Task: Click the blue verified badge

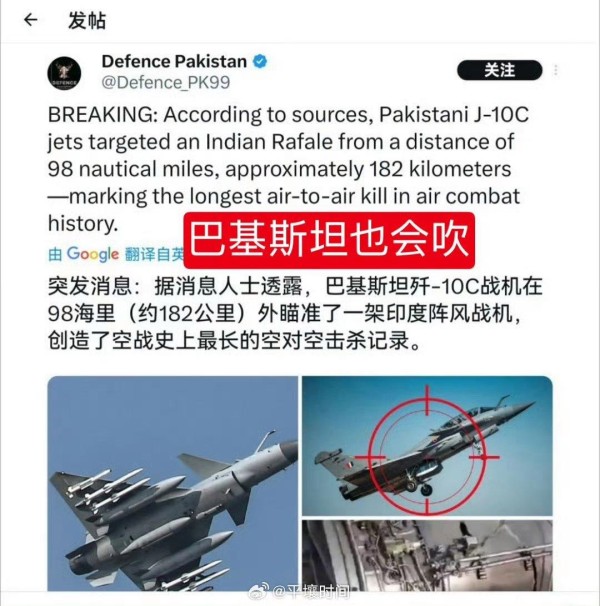Action: click(260, 61)
